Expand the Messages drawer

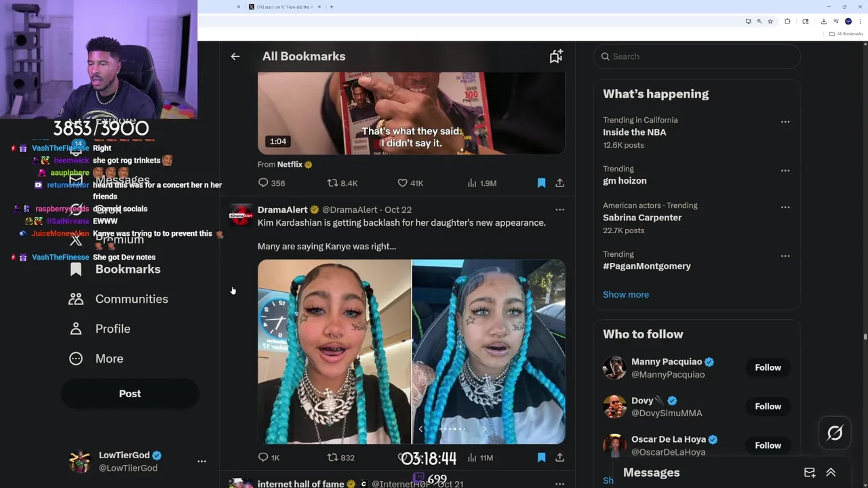831,472
